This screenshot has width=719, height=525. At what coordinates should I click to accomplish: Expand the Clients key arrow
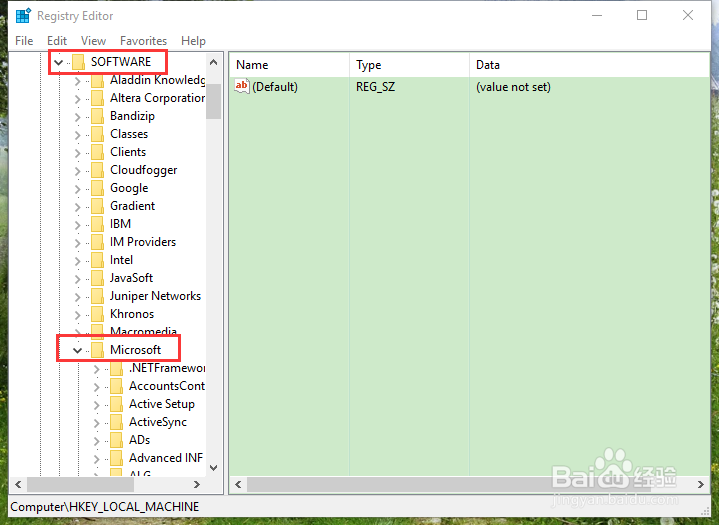point(77,153)
